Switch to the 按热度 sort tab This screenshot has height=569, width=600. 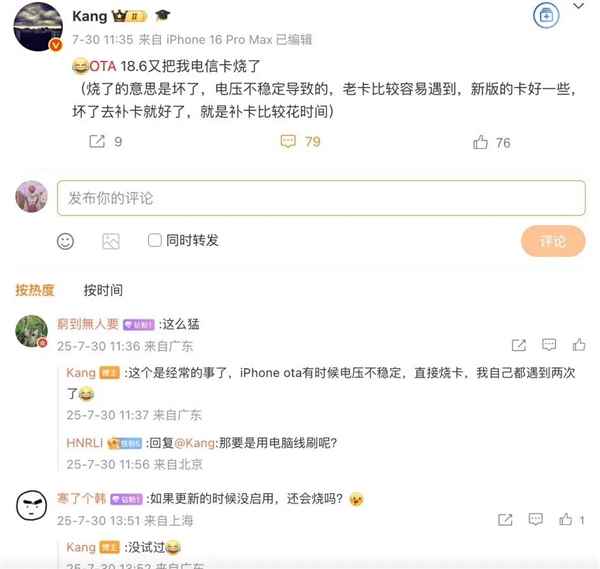(x=35, y=290)
